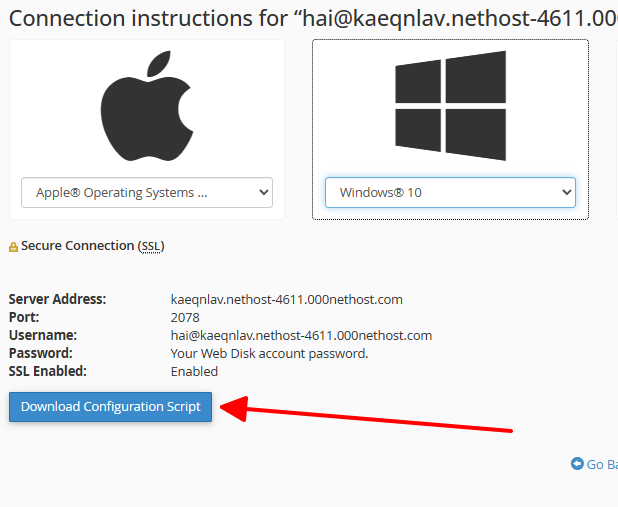Click the Go Back link

(594, 464)
